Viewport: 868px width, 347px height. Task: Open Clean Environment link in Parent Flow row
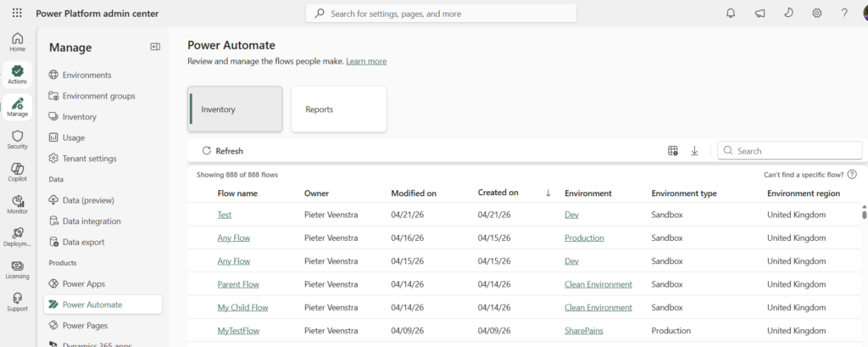(598, 284)
